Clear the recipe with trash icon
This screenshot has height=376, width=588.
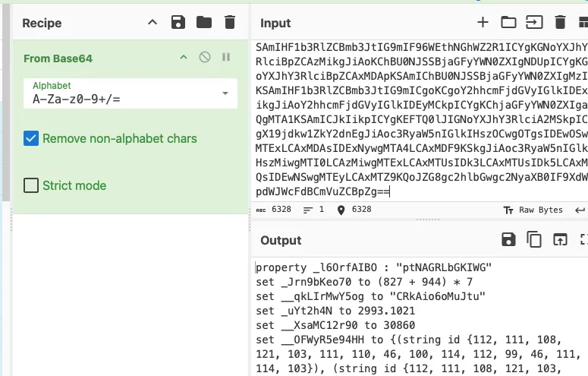click(229, 23)
